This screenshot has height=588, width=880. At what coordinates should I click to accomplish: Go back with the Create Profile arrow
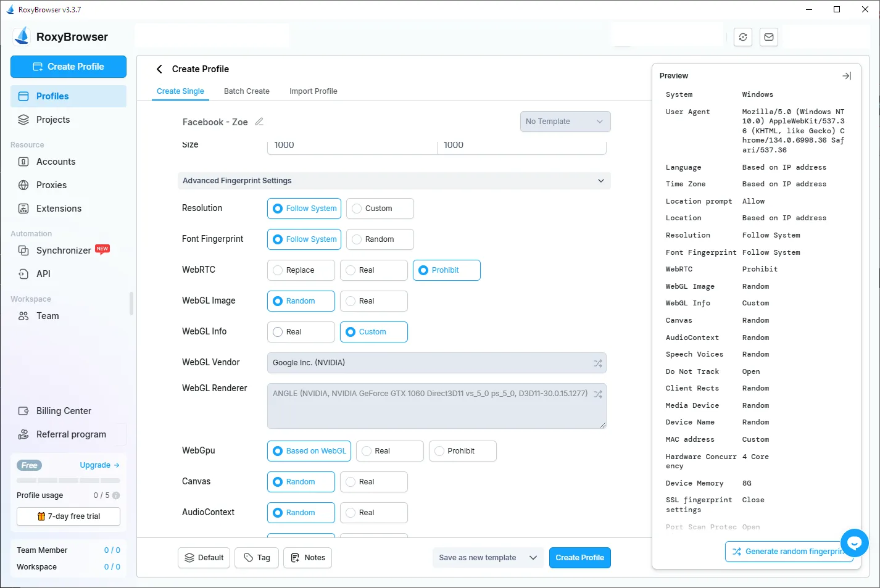click(159, 69)
